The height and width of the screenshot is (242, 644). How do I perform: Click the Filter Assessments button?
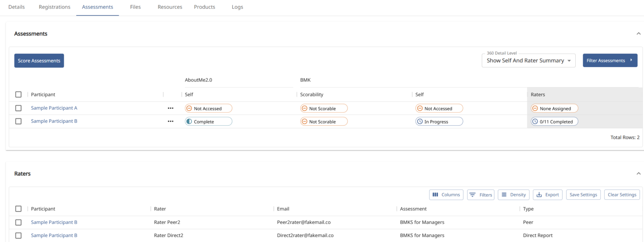coord(610,61)
